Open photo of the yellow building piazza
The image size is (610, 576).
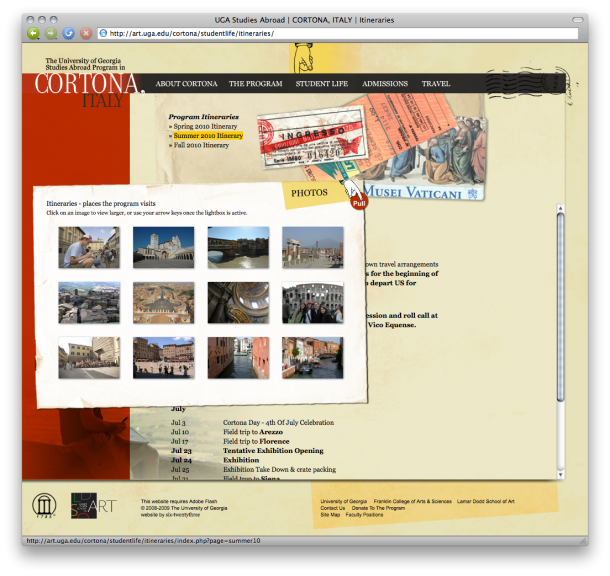89,358
